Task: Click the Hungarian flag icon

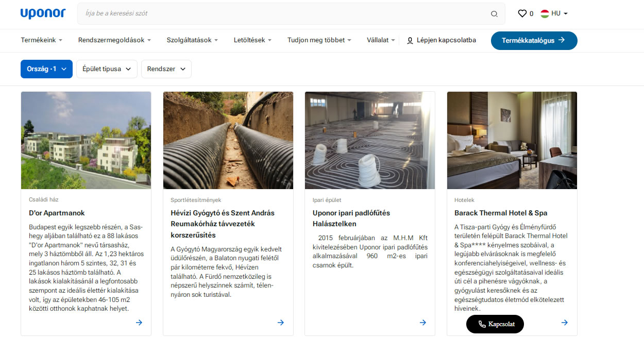Action: point(545,13)
